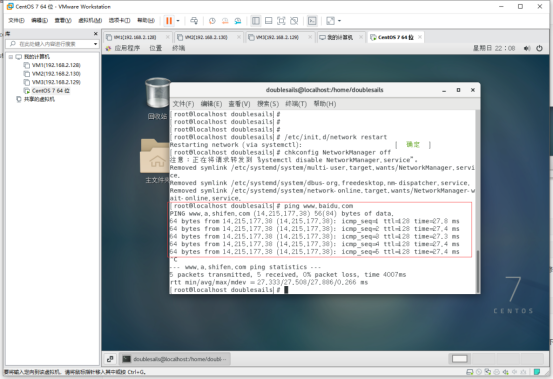Open the terminal 搜索(S) menu
This screenshot has width=553, height=379.
point(268,104)
